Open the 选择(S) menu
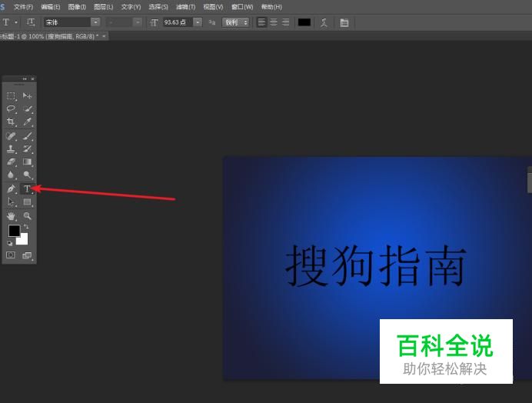Viewport: 532px width, 403px height. (x=158, y=7)
